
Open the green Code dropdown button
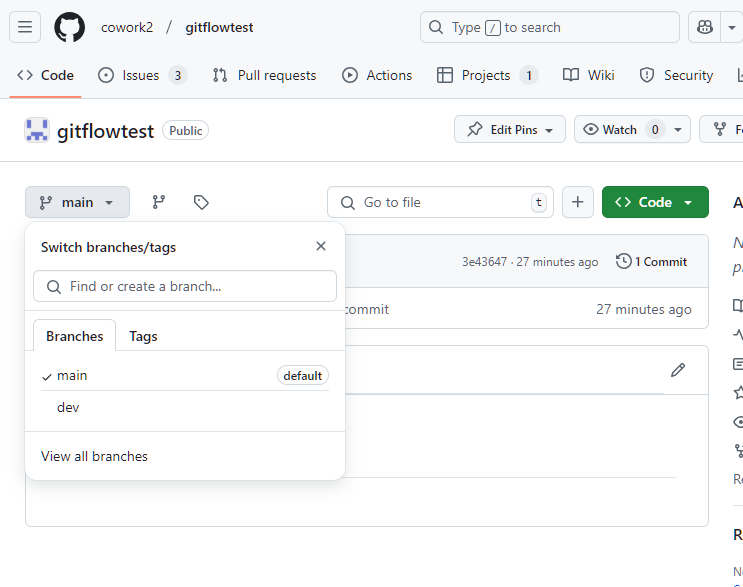[655, 202]
